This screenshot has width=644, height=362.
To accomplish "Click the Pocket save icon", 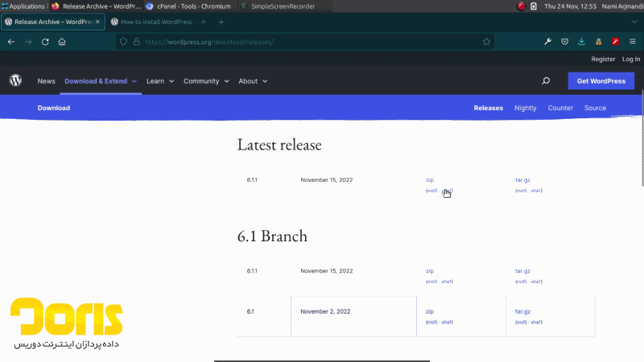I will [x=565, y=42].
